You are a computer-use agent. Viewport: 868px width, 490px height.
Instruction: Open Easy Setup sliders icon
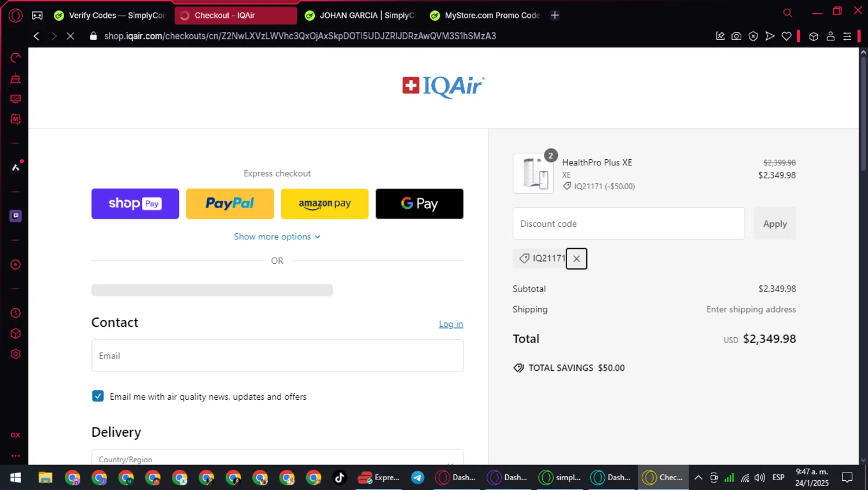tap(847, 36)
